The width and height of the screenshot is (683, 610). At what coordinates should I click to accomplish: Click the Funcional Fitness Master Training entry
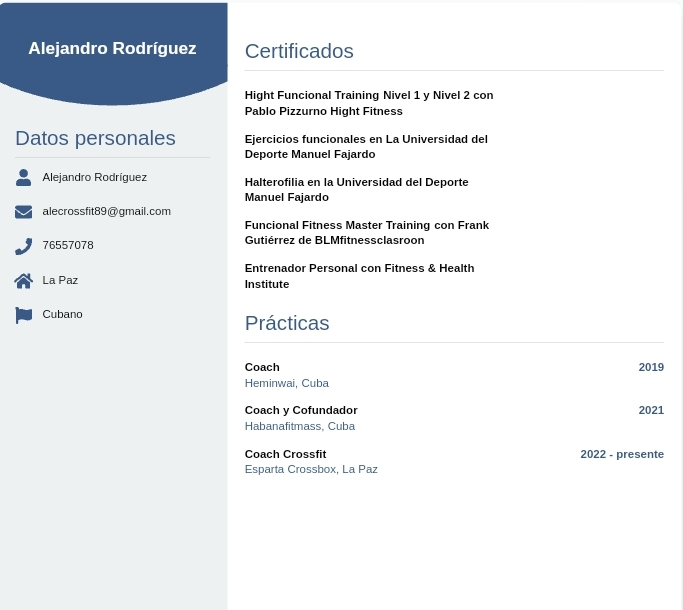pyautogui.click(x=367, y=233)
